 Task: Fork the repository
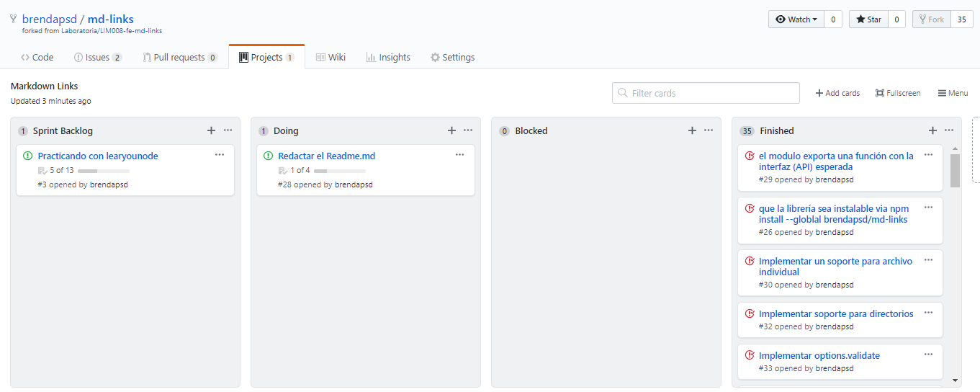coord(932,19)
